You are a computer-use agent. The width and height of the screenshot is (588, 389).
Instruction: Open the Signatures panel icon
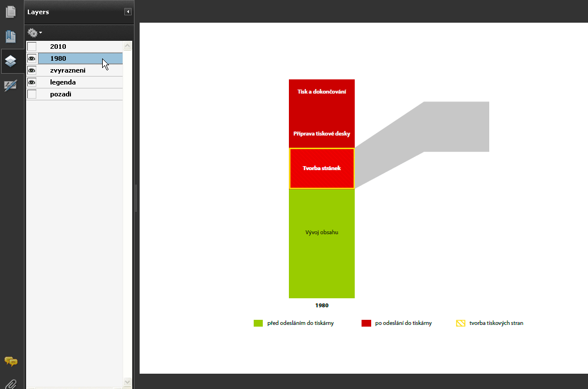pos(11,86)
